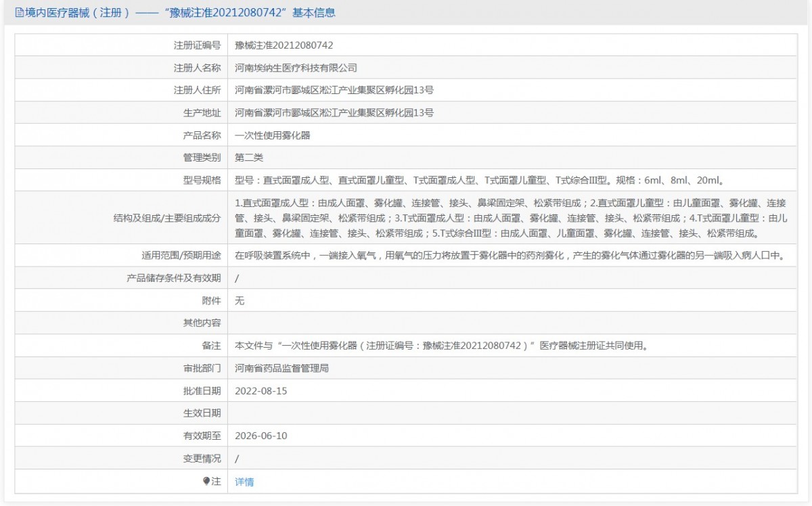Select registration number 豫械注准20212080742 value
Screen dimensions: 812x506
click(284, 45)
